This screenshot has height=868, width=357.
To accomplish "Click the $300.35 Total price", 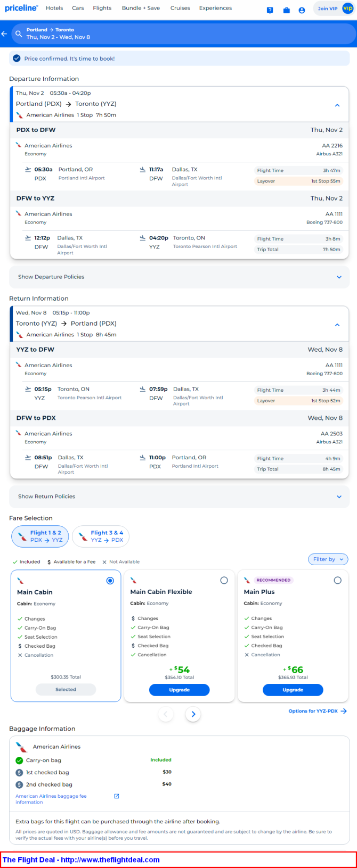I will pyautogui.click(x=66, y=677).
